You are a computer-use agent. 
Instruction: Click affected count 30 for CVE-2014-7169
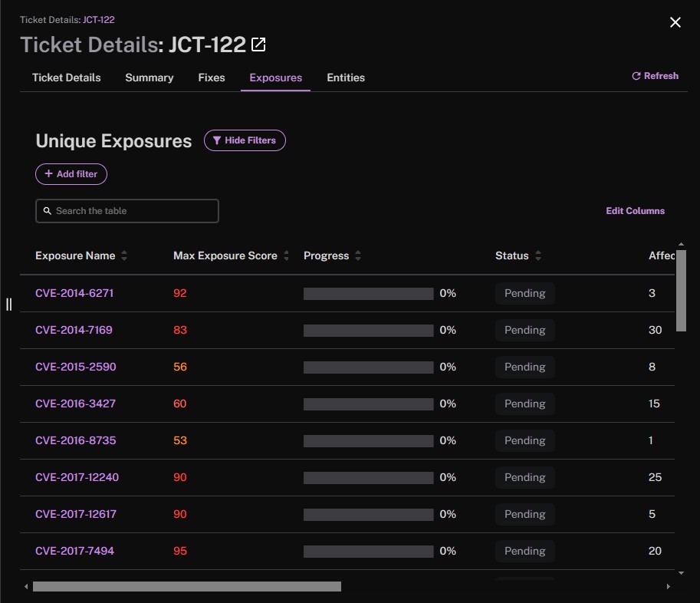click(655, 330)
